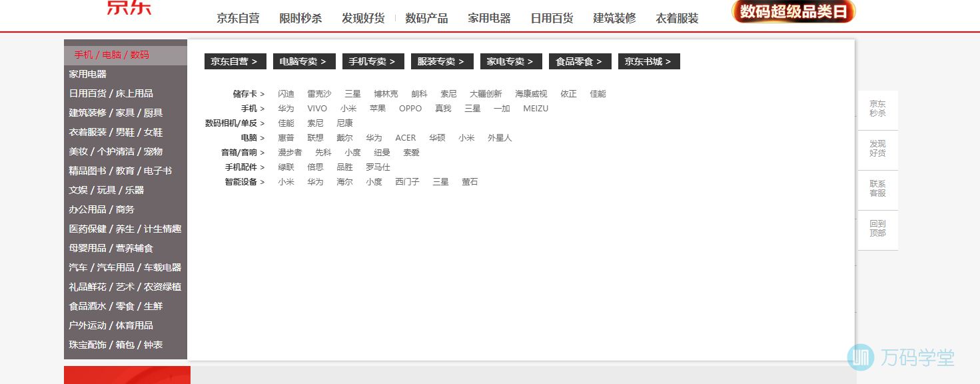The height and width of the screenshot is (384, 980).
Task: Click 外星人 brand link
Action: (x=500, y=138)
